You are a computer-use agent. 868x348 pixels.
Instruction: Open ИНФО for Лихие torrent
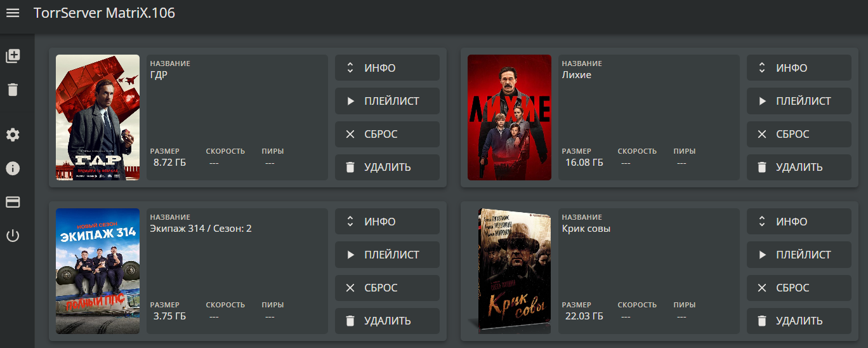coord(799,68)
